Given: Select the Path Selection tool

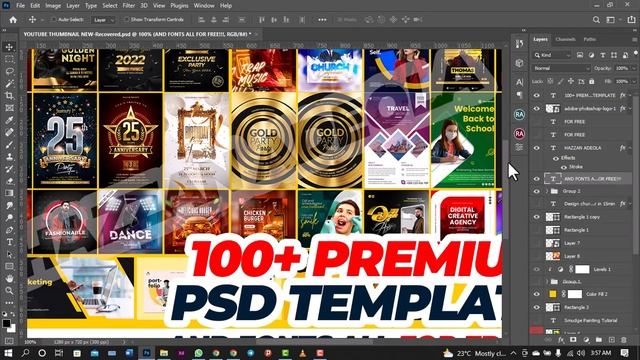Looking at the screenshot, I should pyautogui.click(x=9, y=254).
